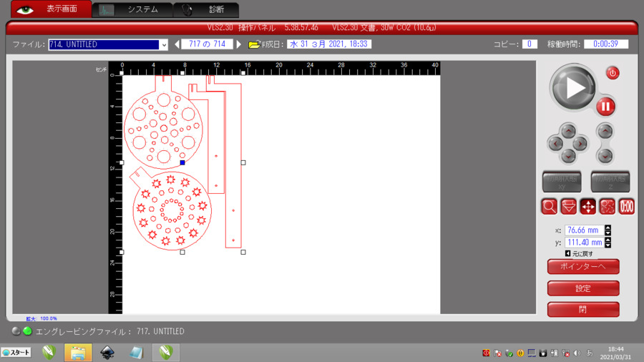Select the magnifier zoom tool

click(549, 207)
